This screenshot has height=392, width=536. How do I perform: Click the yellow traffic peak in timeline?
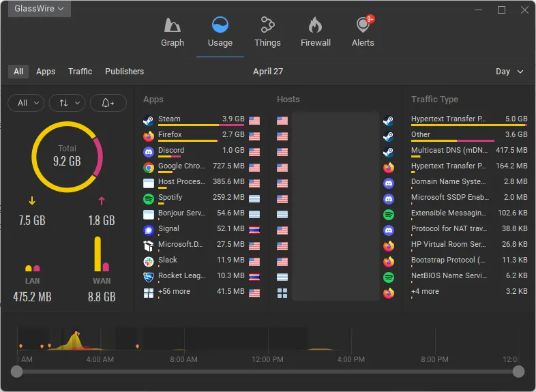(75, 337)
